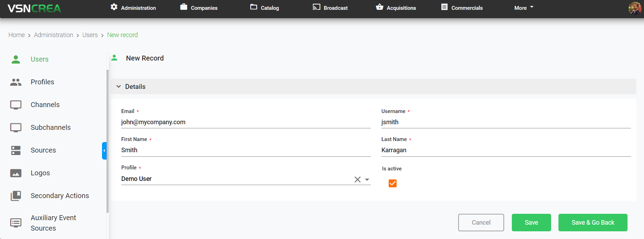Uncheck the Is active checkbox
Screen dimensions: 644x239
(x=393, y=183)
